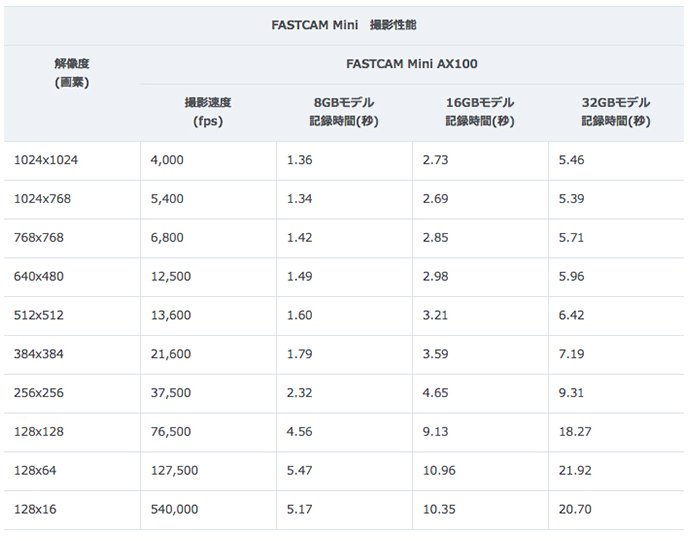This screenshot has height=541, width=691.
Task: Click the 5,400 fps cell
Action: click(208, 199)
